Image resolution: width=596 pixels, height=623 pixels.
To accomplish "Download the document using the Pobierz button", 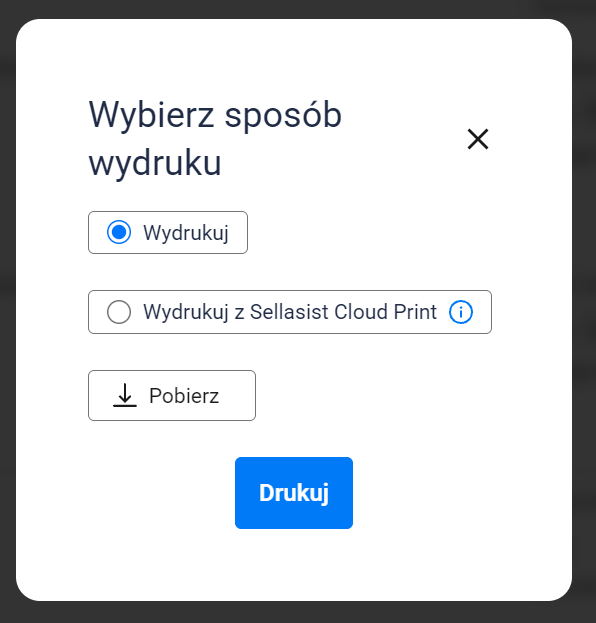I will pos(172,395).
